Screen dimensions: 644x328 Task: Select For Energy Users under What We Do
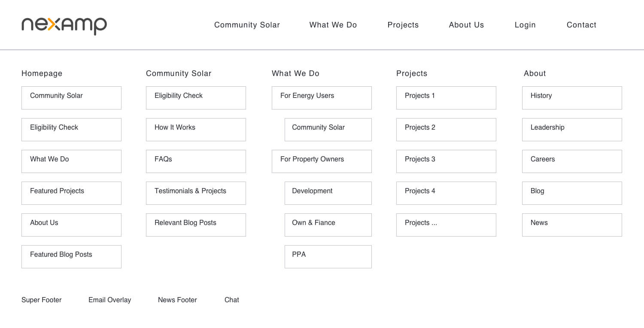[322, 97]
